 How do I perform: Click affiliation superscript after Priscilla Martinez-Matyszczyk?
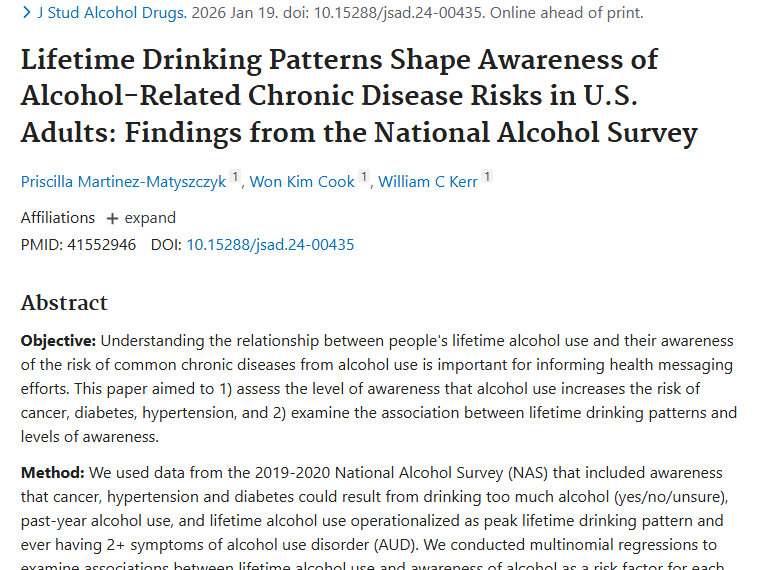point(236,178)
